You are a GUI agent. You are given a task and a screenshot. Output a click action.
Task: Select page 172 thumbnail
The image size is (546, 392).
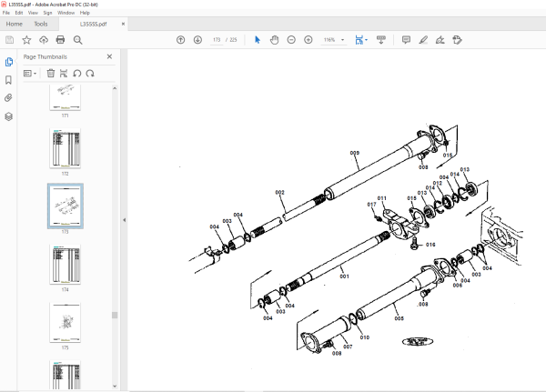tap(66, 148)
